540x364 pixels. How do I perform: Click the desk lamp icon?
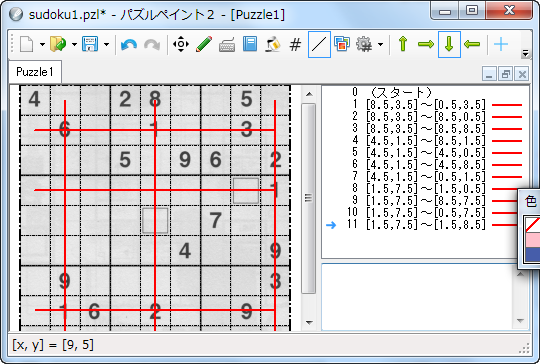point(273,44)
